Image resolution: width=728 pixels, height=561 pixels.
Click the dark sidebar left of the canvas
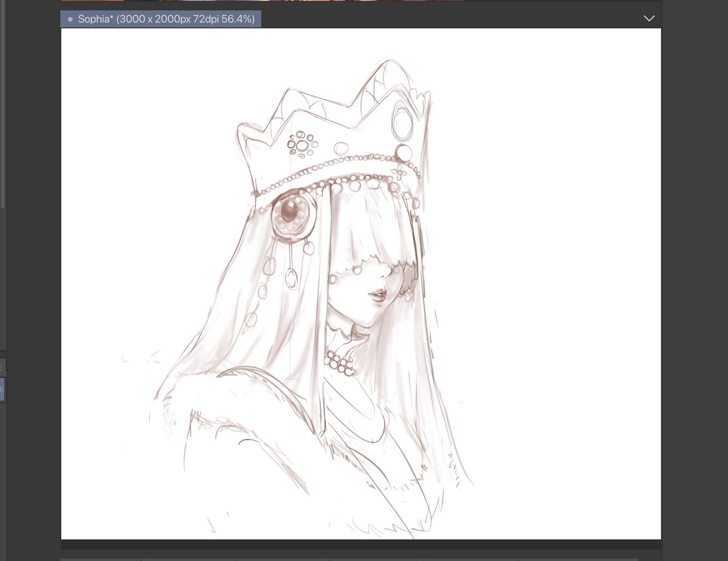click(30, 273)
